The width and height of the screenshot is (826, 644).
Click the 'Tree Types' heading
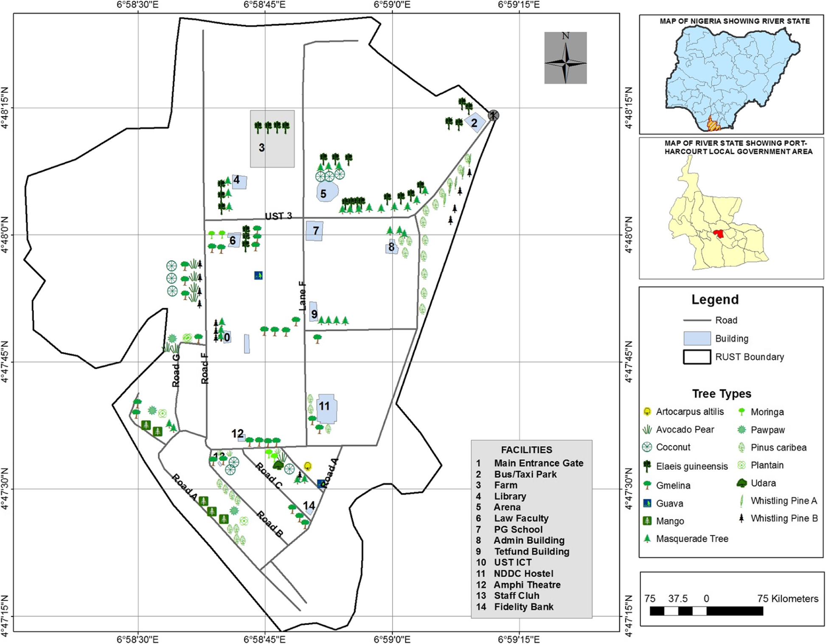click(722, 394)
